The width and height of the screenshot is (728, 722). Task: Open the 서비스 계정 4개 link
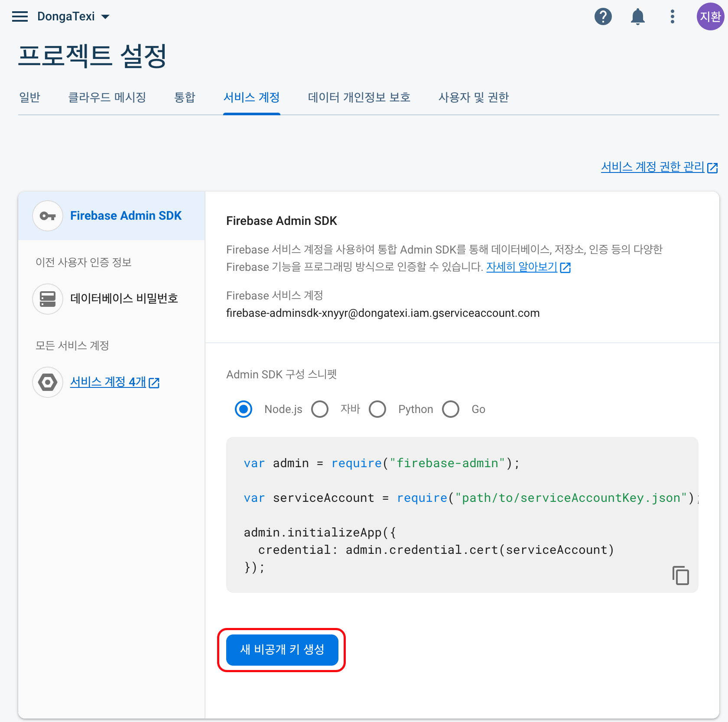click(x=115, y=382)
